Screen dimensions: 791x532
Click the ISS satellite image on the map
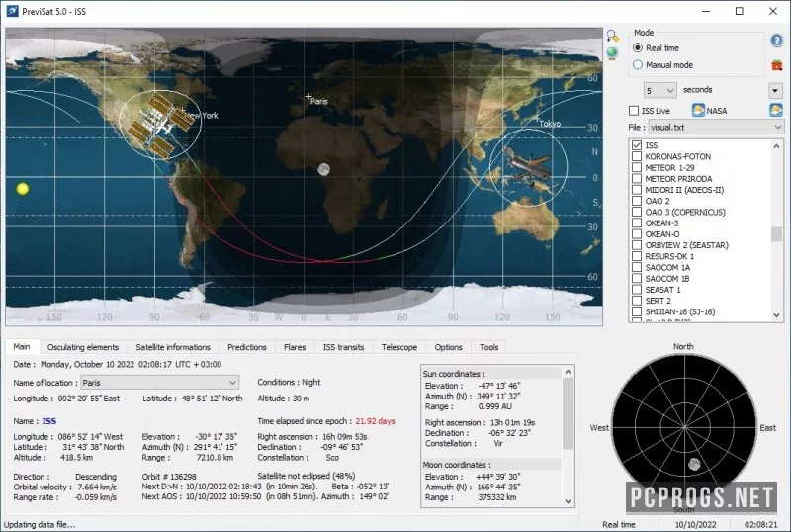pos(160,126)
